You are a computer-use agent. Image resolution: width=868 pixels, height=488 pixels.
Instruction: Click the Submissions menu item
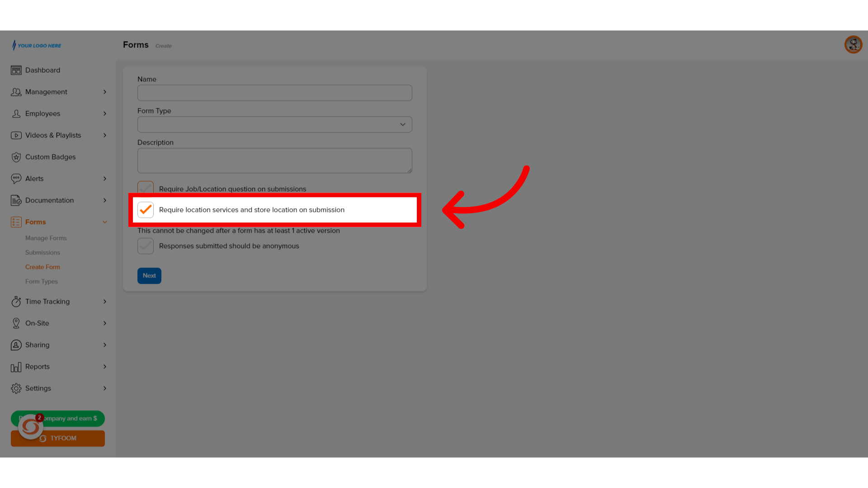tap(42, 252)
